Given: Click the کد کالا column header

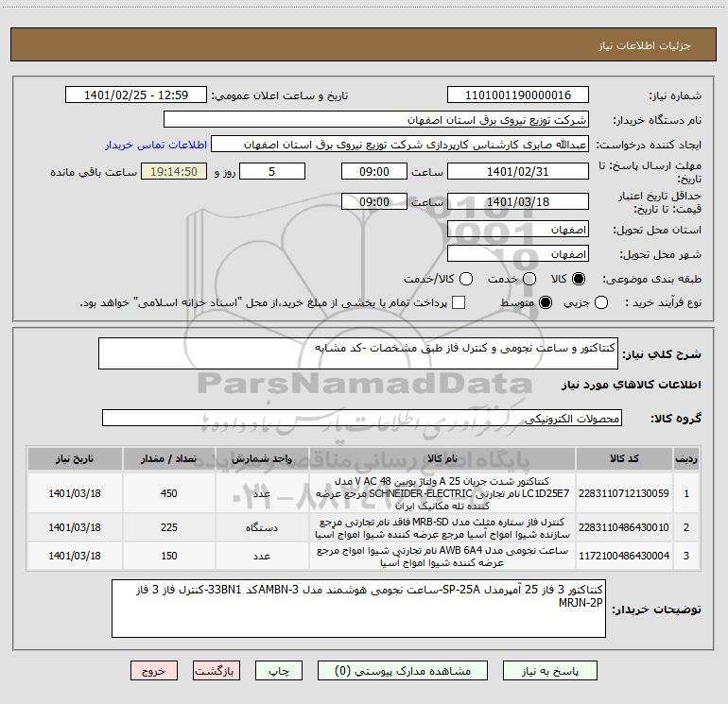Looking at the screenshot, I should point(624,458).
